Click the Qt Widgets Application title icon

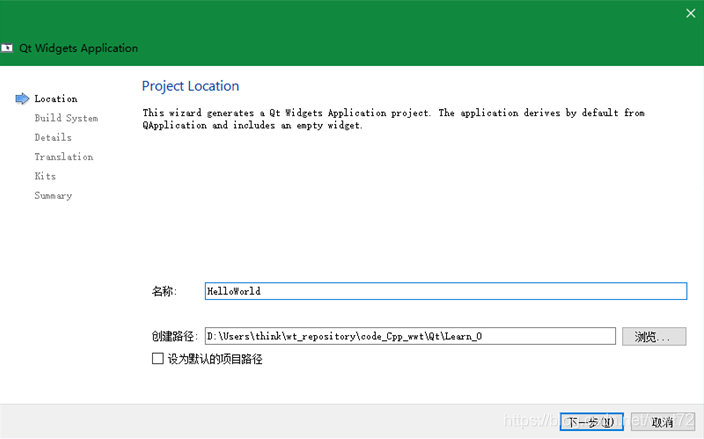tap(7, 48)
